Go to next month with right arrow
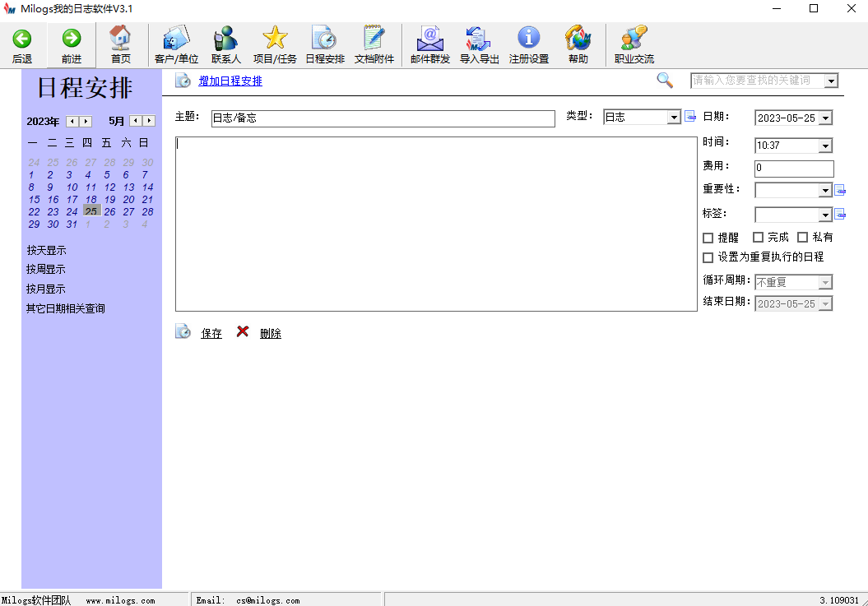 tap(149, 121)
